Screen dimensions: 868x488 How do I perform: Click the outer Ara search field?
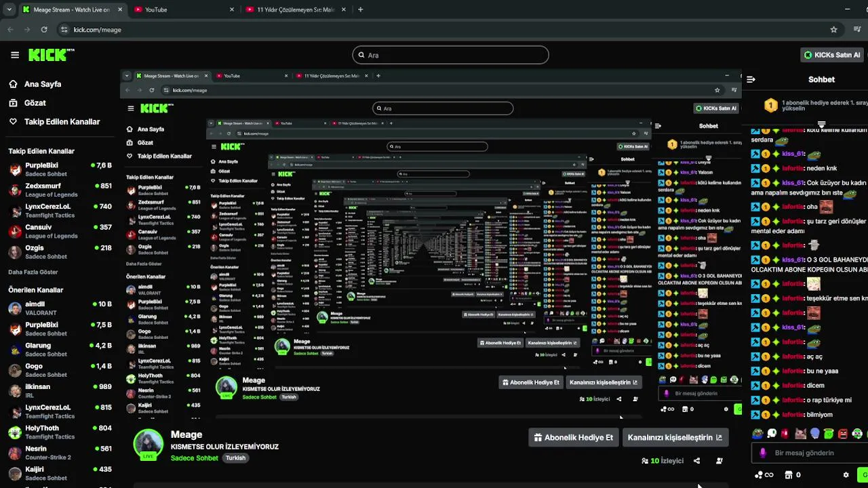[x=450, y=55]
